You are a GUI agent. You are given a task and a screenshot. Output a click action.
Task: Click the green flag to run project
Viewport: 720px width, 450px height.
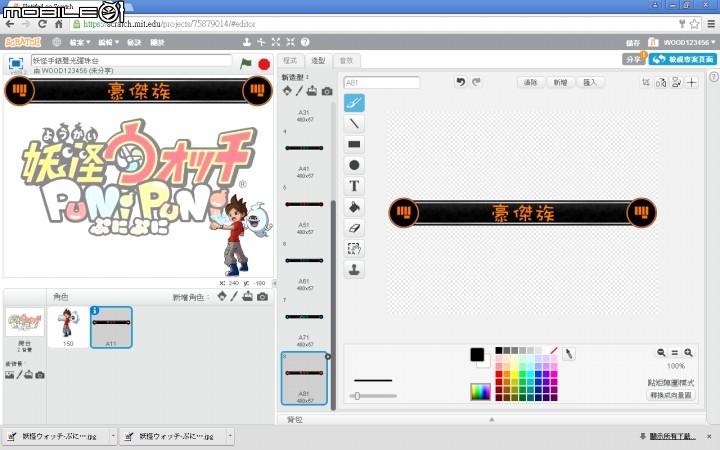coord(246,63)
